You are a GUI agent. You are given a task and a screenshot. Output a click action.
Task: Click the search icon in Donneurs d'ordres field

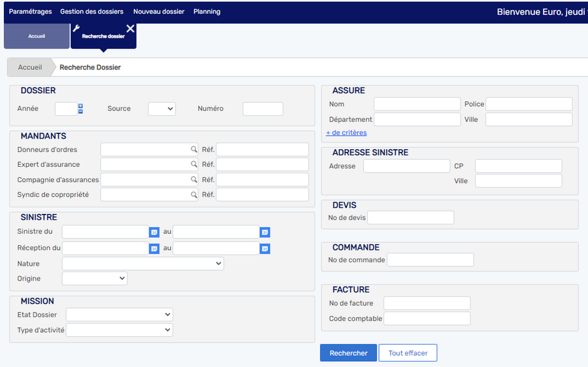(x=193, y=150)
